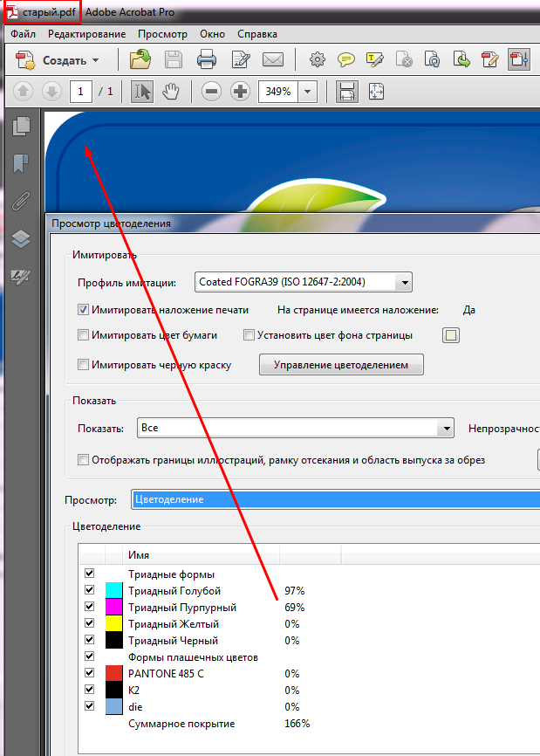The height and width of the screenshot is (756, 540).
Task: Enable 'Имитировать черную краску' checkbox
Action: point(84,365)
